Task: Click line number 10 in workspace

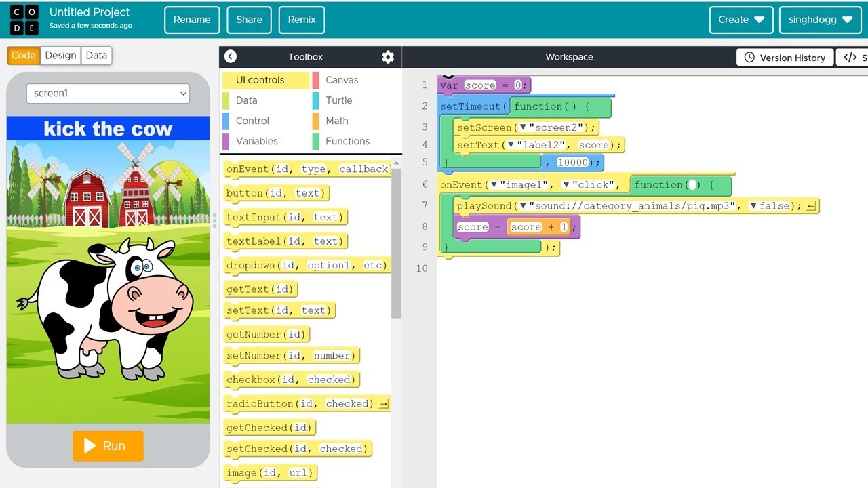Action: [422, 268]
